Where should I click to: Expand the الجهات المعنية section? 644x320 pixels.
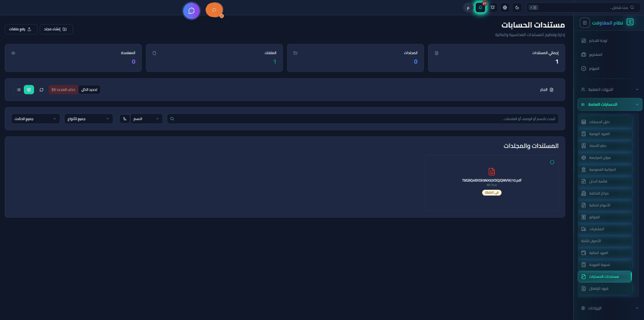[x=610, y=89]
